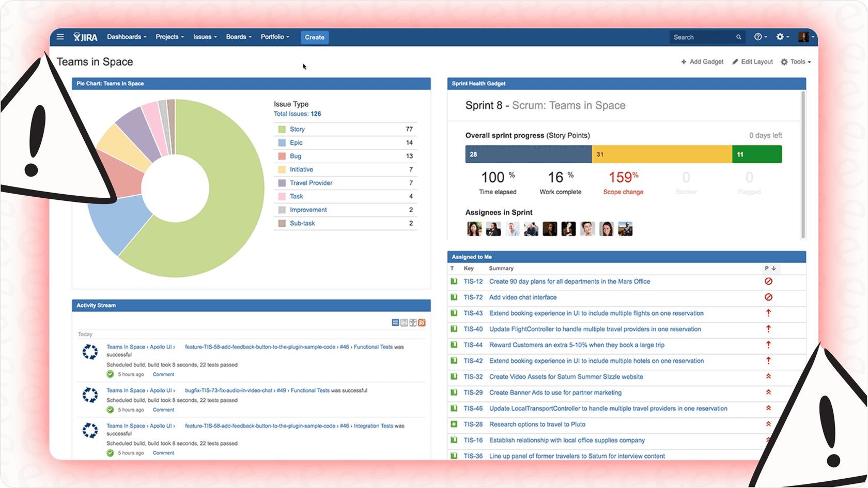Click the RSS feed icon in Activity Stream

(x=422, y=322)
